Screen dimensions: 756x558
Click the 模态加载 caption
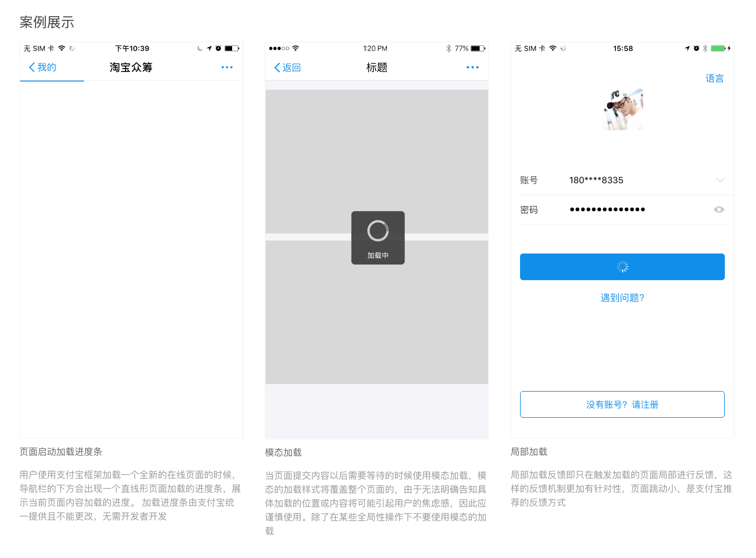pyautogui.click(x=283, y=452)
